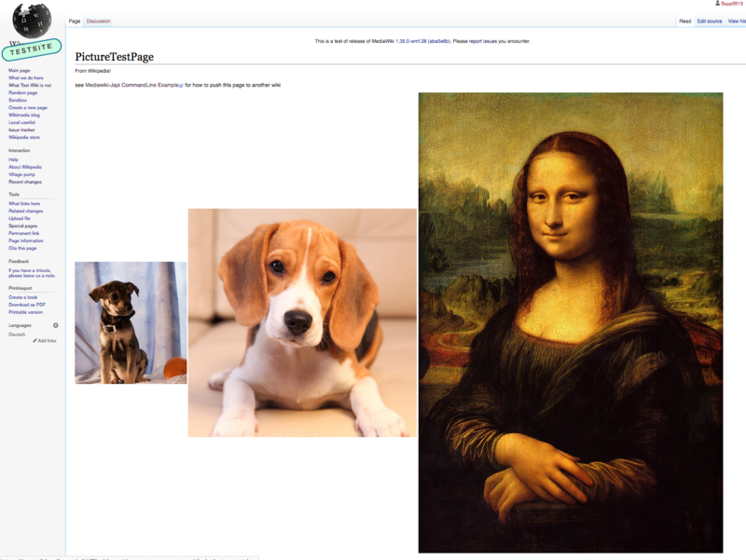The width and height of the screenshot is (746, 560).
Task: Click Download as PDF
Action: point(27,305)
